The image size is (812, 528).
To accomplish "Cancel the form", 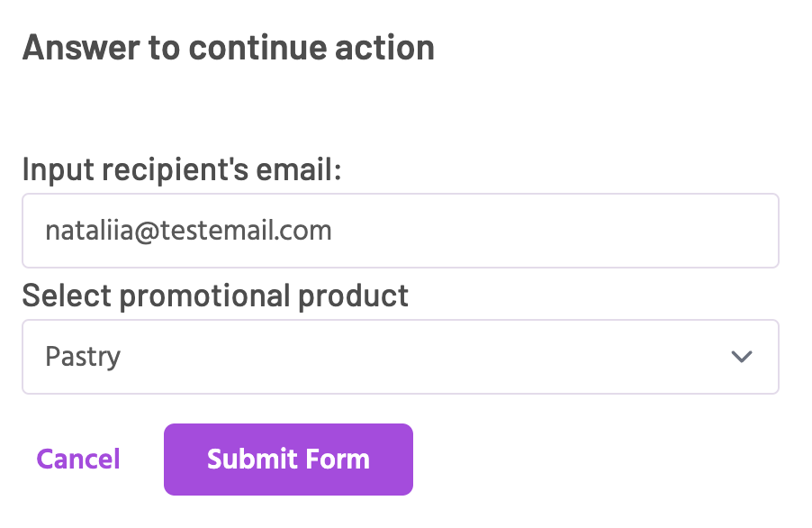I will 78,460.
